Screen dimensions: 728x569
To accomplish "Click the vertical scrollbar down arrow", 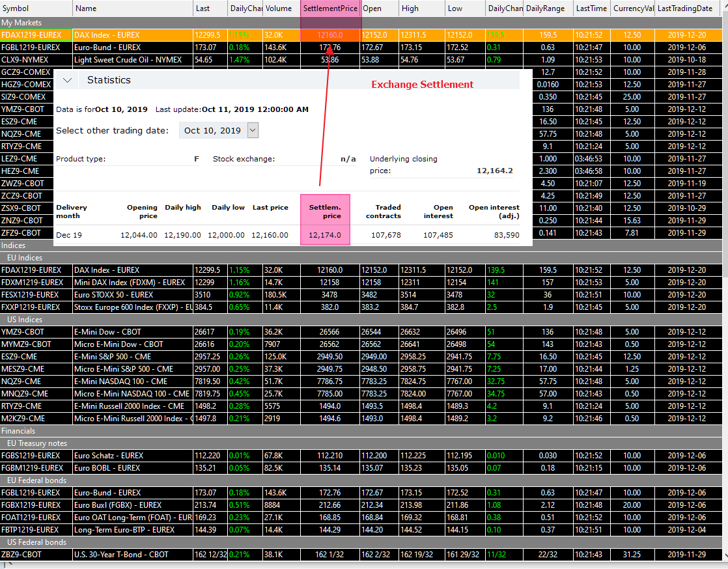I will (725, 555).
